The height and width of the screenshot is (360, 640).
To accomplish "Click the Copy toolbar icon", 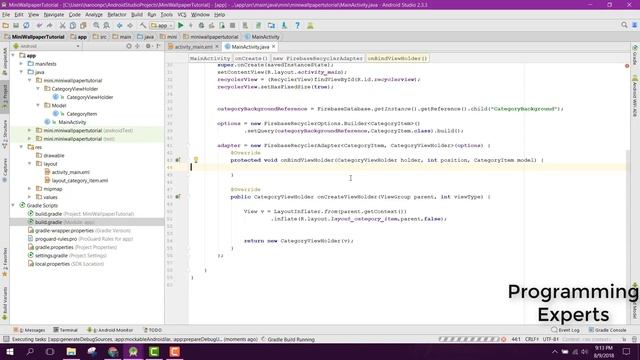I will 73,25.
